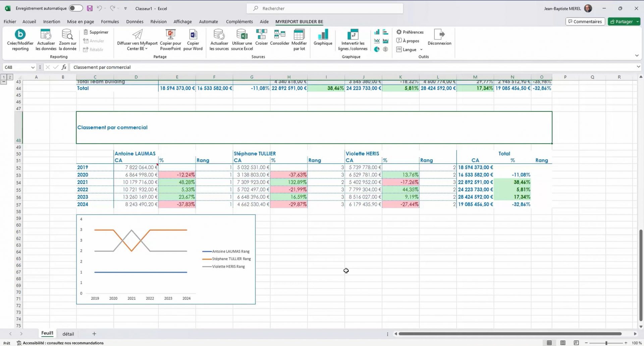Click the Partager button
Image resolution: width=644 pixels, height=346 pixels.
tap(621, 21)
